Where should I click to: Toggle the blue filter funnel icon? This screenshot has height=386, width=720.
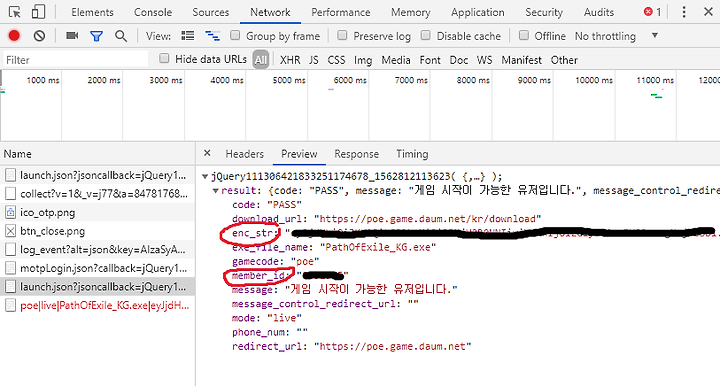pyautogui.click(x=96, y=36)
